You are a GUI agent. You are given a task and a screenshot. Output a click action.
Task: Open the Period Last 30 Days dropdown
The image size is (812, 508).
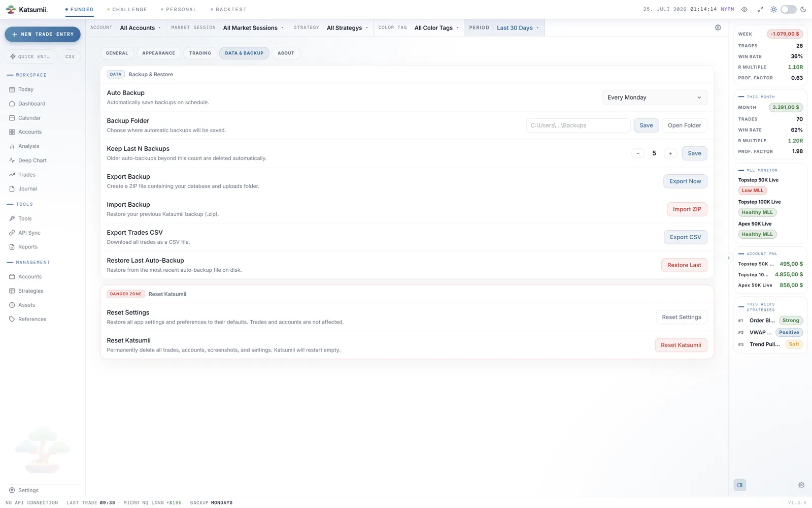pyautogui.click(x=504, y=28)
